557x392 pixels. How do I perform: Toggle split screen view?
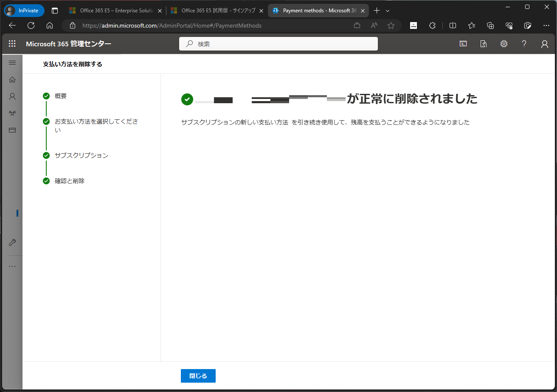453,25
